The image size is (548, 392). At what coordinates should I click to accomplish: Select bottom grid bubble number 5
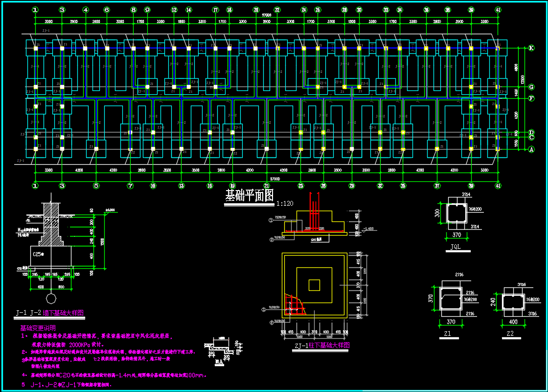[x=96, y=186]
